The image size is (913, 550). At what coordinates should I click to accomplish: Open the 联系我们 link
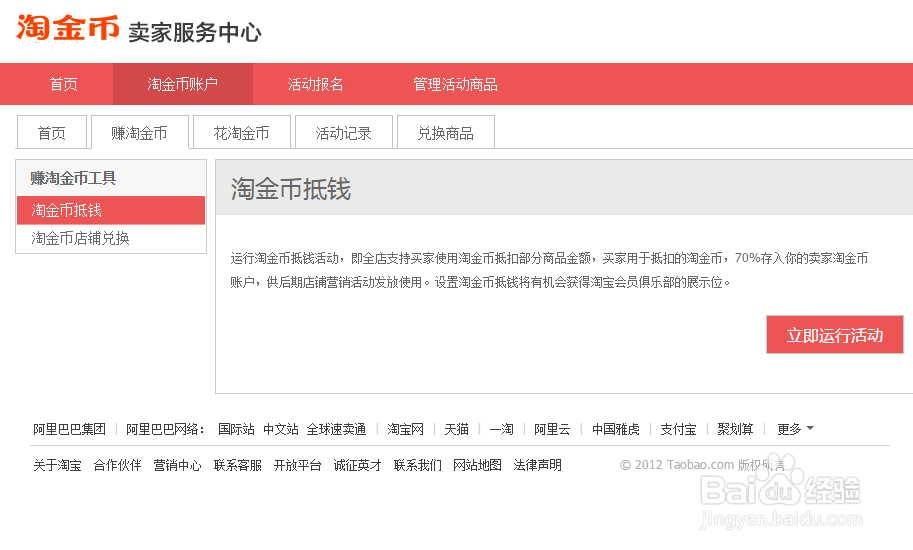(x=417, y=465)
